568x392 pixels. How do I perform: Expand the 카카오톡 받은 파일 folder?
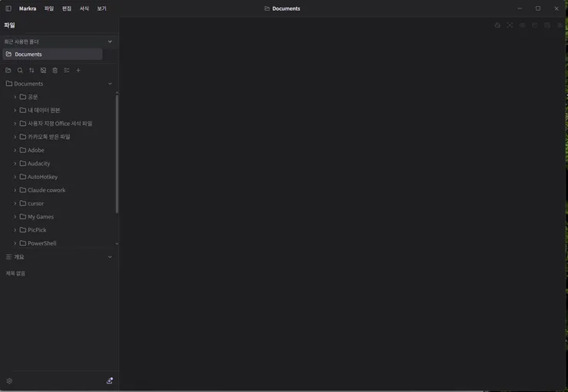click(x=15, y=137)
